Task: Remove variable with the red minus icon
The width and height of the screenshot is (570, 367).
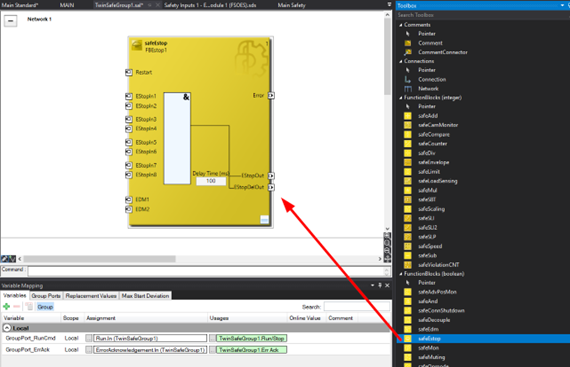Action: [x=17, y=307]
